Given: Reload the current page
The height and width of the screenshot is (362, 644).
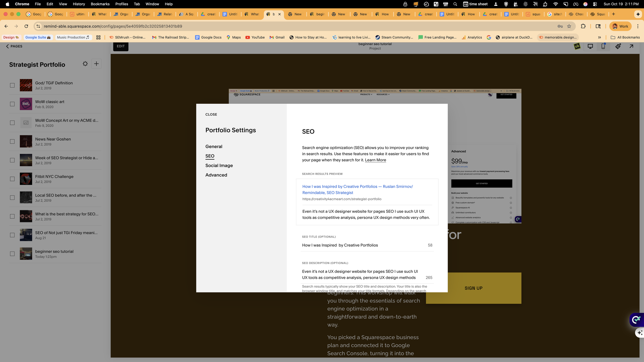Looking at the screenshot, I should [x=26, y=26].
